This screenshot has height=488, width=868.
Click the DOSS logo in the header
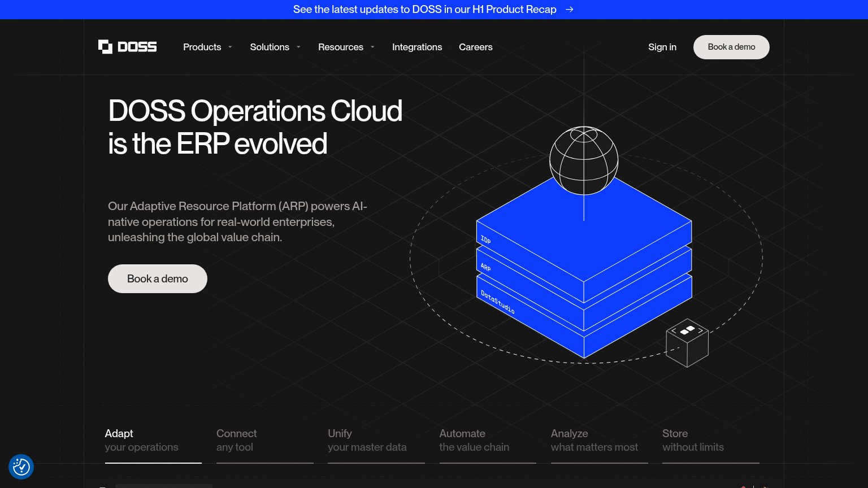(x=128, y=47)
